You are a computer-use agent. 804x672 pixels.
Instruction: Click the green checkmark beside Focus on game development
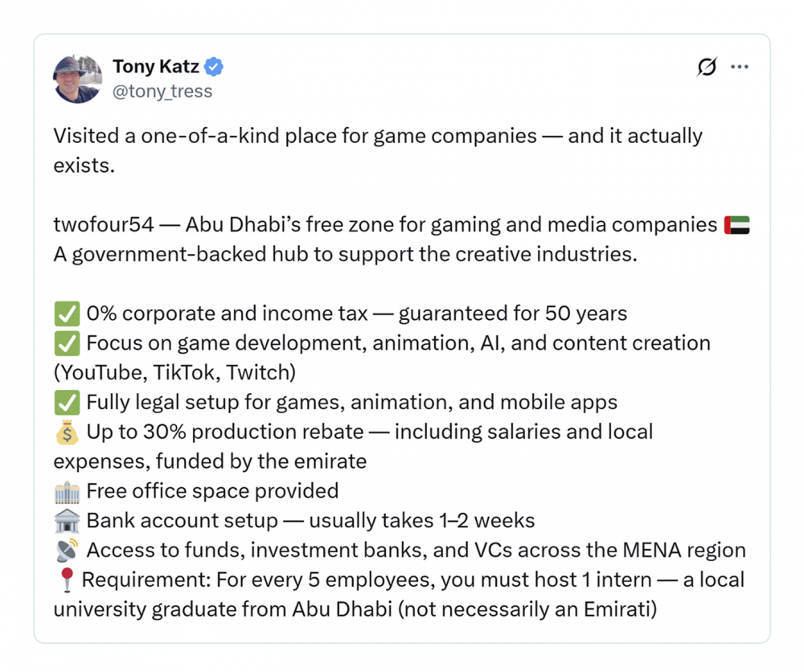pyautogui.click(x=68, y=343)
